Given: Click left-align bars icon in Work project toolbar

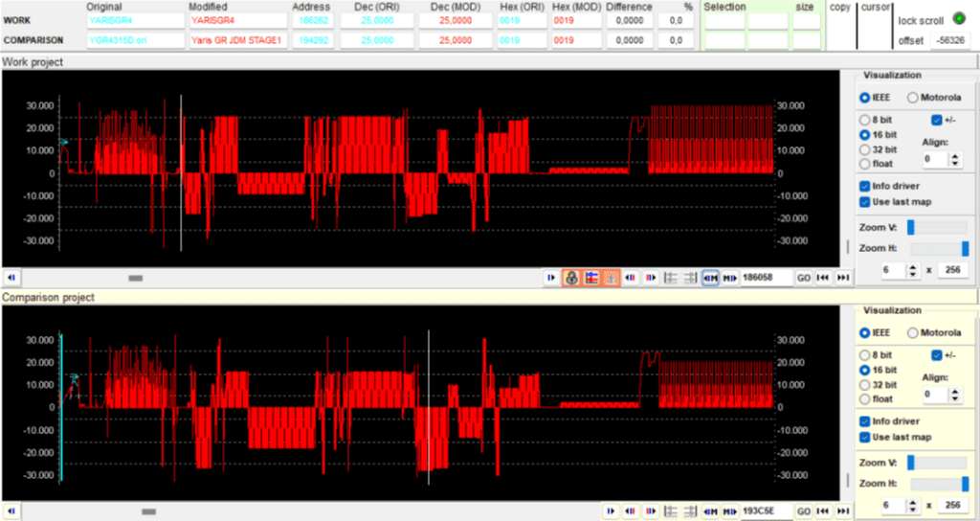Looking at the screenshot, I should pos(671,278).
